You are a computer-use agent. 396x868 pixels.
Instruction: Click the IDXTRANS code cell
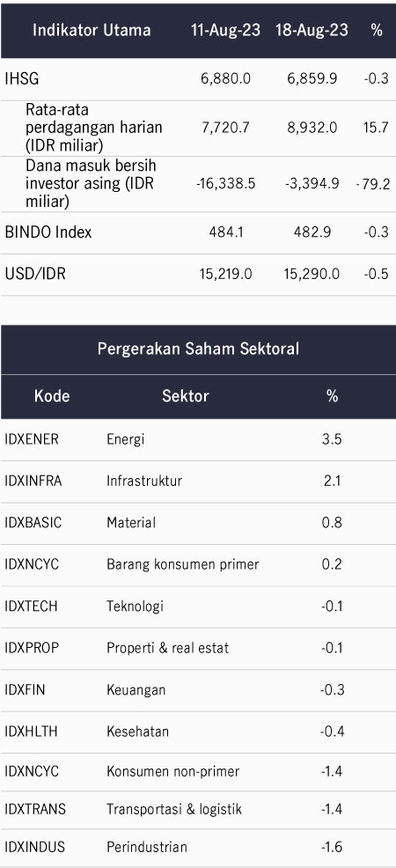click(x=35, y=809)
